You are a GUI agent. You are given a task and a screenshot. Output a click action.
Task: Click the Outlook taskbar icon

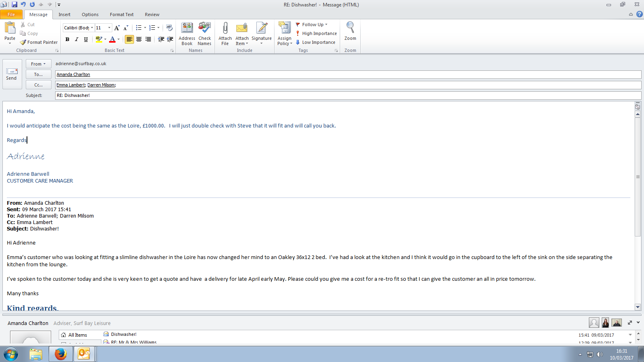tap(84, 354)
